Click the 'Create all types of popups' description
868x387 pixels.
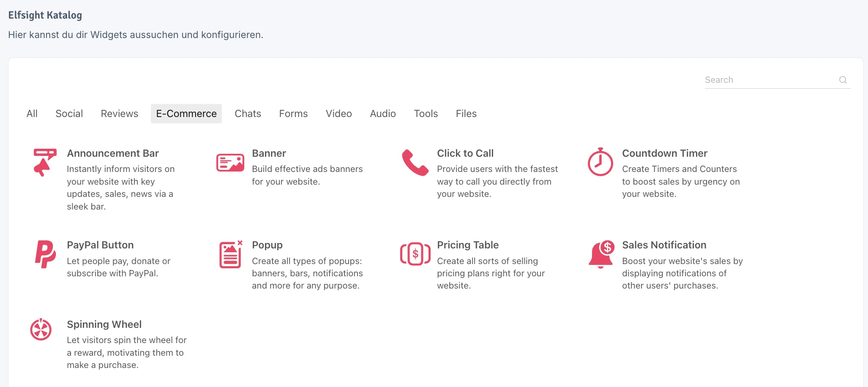point(307,273)
